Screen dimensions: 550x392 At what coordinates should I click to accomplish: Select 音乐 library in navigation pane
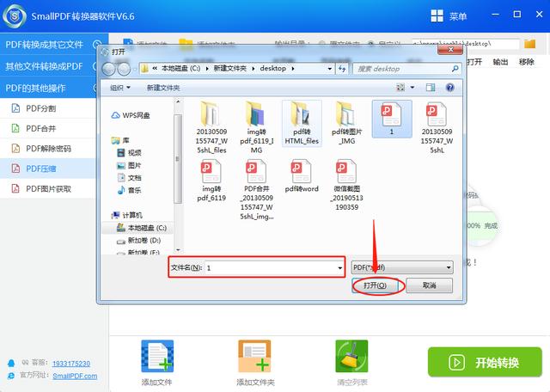pos(129,190)
